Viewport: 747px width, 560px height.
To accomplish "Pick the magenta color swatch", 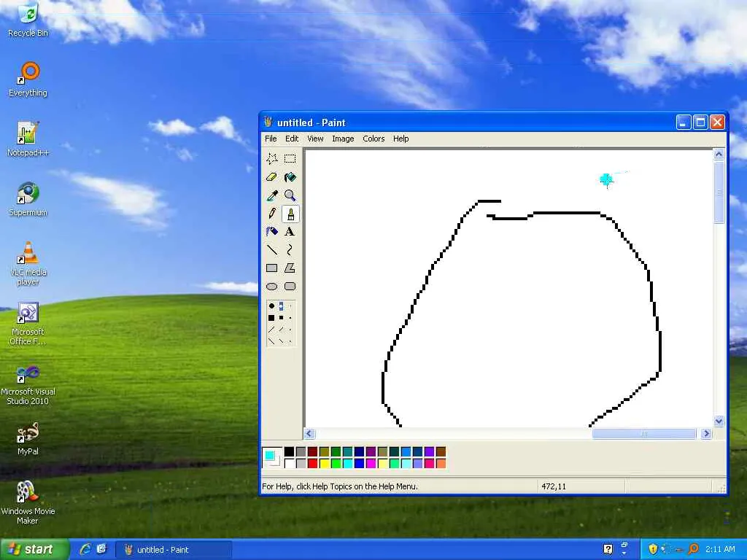I will (371, 463).
